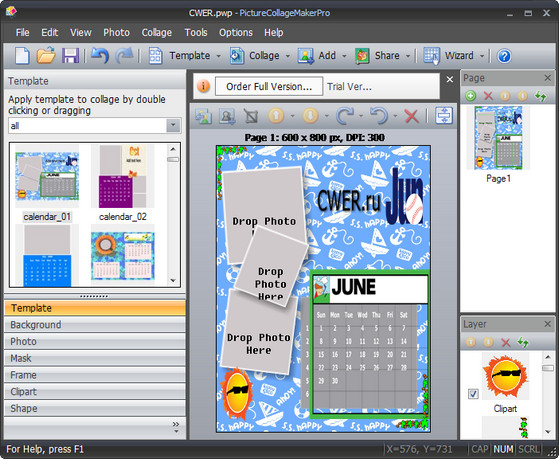559x459 pixels.
Task: Click the Wizard toolbar icon
Action: 431,56
